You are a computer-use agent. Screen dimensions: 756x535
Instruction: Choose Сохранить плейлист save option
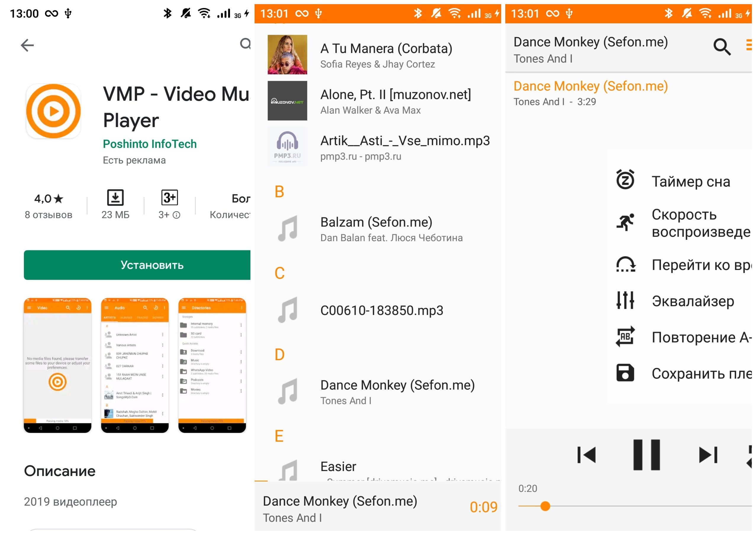coord(680,374)
